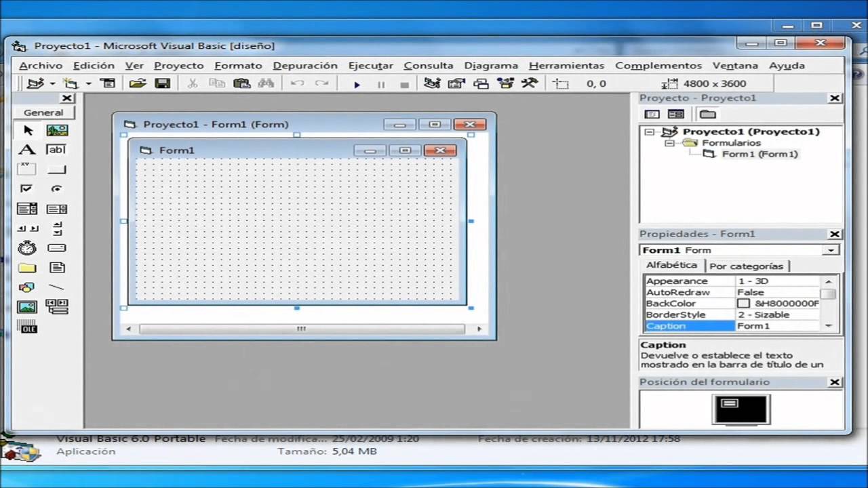Open the Proyecto menu
The width and height of the screenshot is (868, 488).
178,66
